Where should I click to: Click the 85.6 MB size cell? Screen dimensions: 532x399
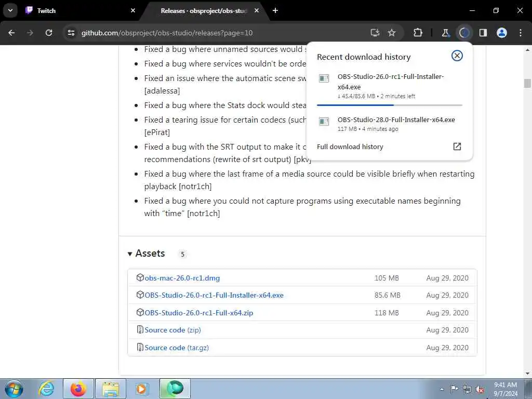coord(388,295)
